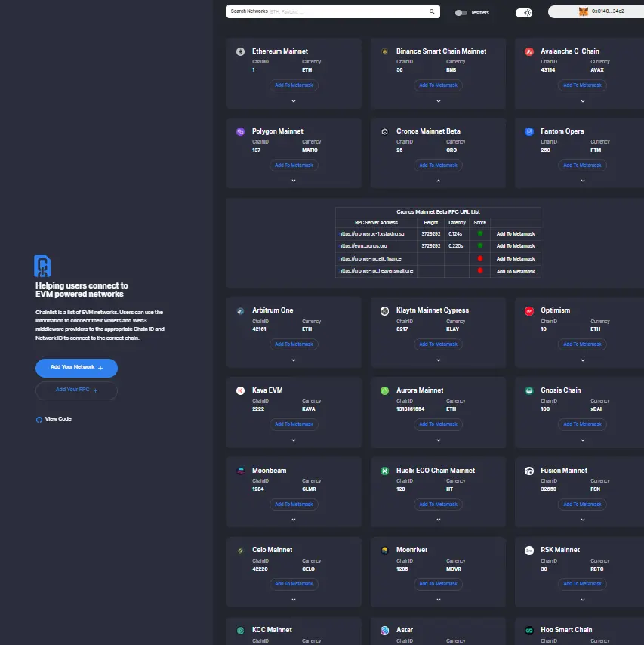
Task: Click the RSK Mainnet logo icon
Action: pyautogui.click(x=529, y=551)
